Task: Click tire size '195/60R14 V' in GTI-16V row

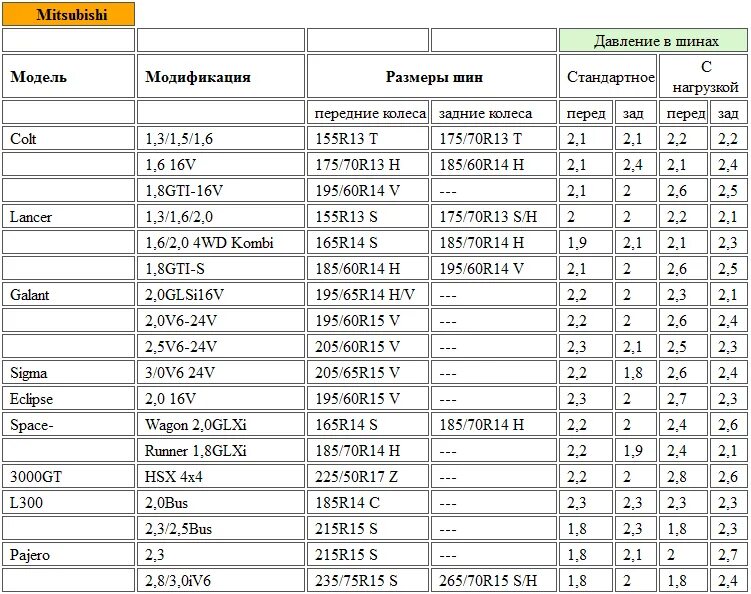Action: 368,190
